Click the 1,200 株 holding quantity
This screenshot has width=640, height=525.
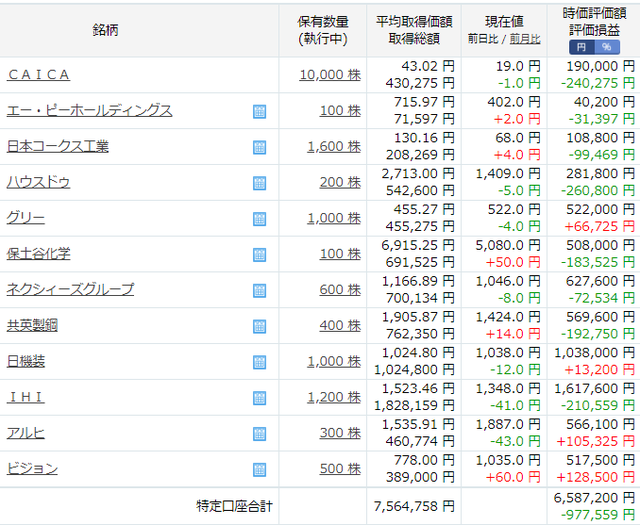pos(334,397)
